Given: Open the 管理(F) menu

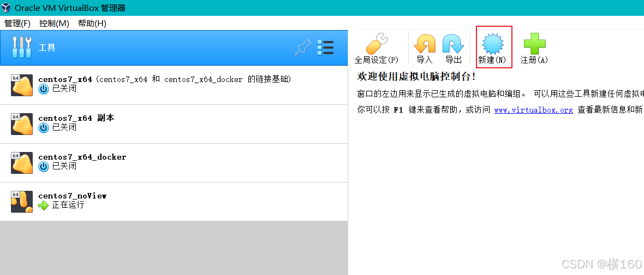Looking at the screenshot, I should [17, 24].
